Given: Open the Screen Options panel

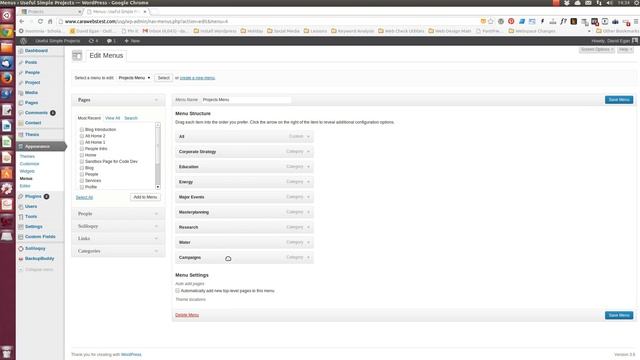Looking at the screenshot, I should [597, 49].
